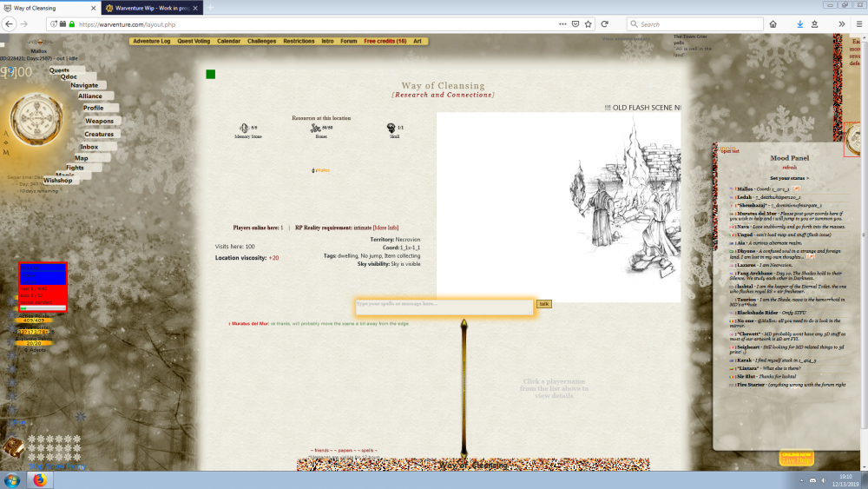The image size is (868, 489).
Task: Click orange note icon beside Mallos status
Action: 795,188
